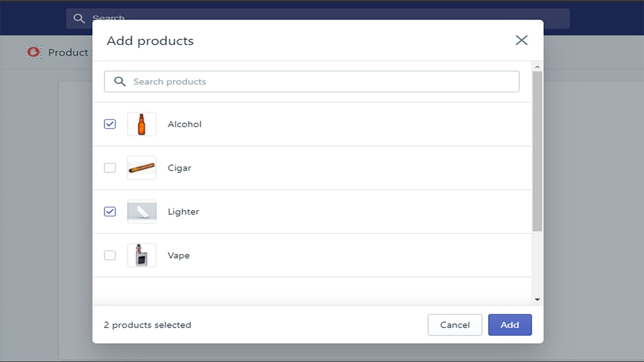Image resolution: width=644 pixels, height=362 pixels.
Task: Click the Add products dialog title
Action: 149,41
